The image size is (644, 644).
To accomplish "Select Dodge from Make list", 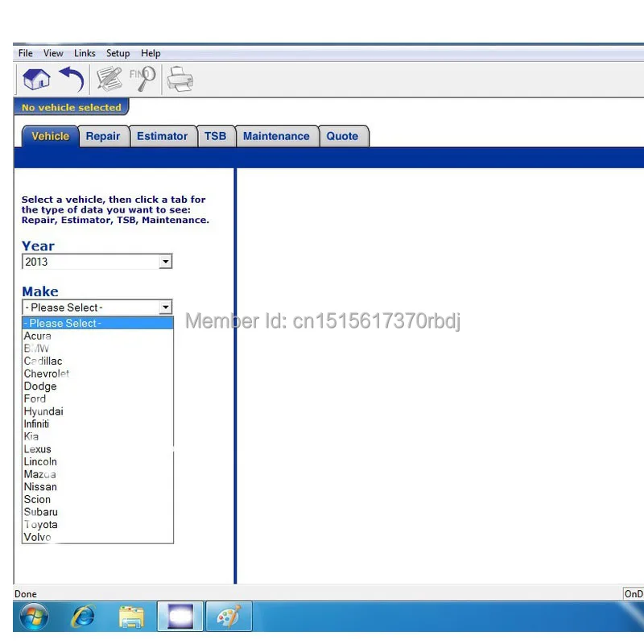I will pyautogui.click(x=97, y=386).
